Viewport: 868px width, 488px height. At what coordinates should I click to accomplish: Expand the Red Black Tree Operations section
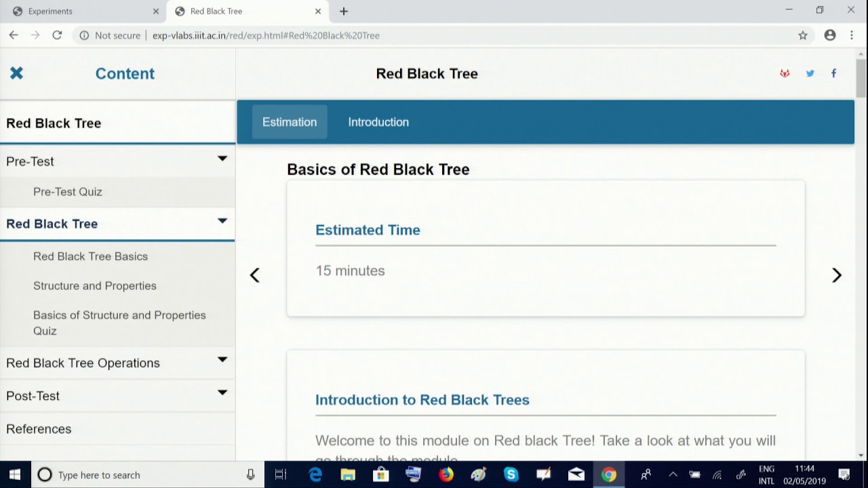(x=222, y=360)
